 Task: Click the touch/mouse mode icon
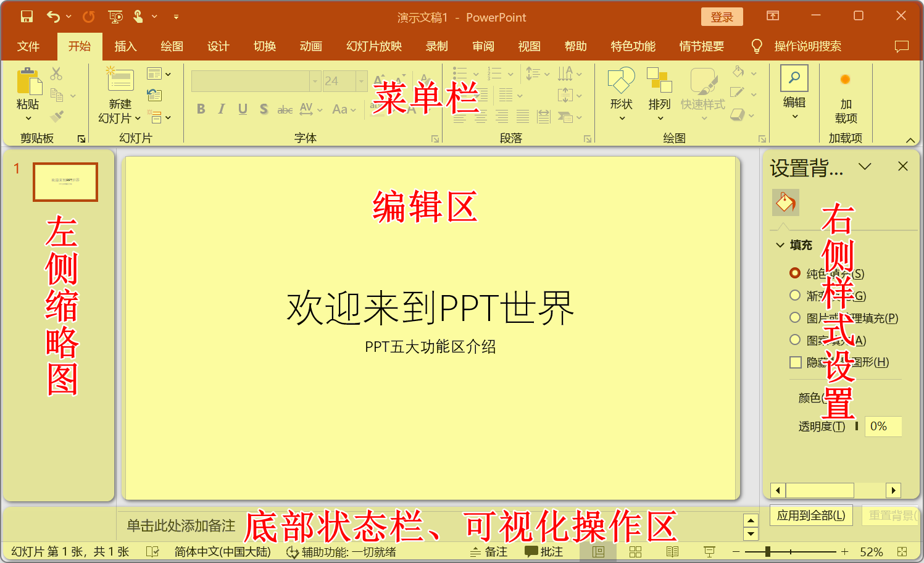pyautogui.click(x=138, y=17)
